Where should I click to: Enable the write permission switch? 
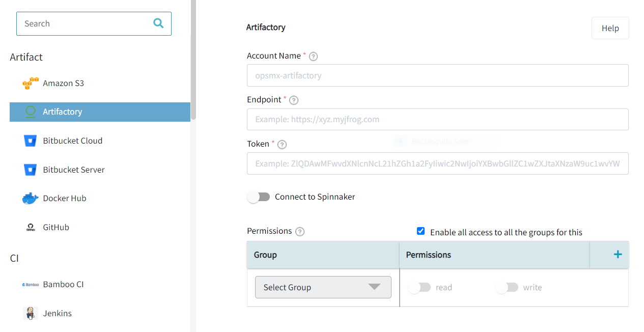pyautogui.click(x=507, y=287)
